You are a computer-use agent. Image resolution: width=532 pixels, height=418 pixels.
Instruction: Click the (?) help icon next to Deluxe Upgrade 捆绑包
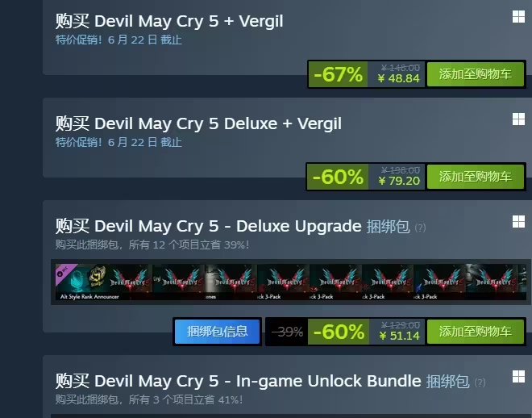pos(420,228)
